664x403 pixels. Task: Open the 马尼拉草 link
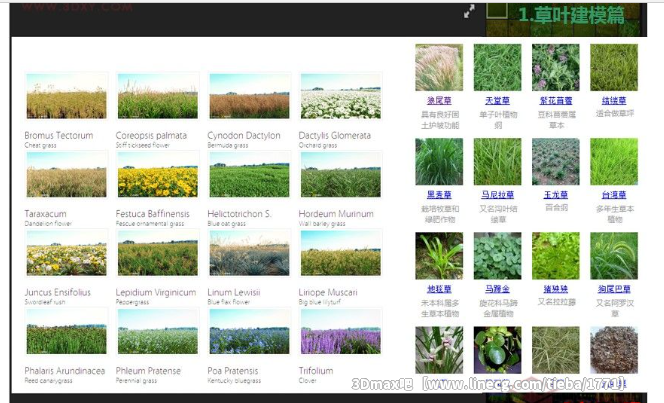[497, 195]
